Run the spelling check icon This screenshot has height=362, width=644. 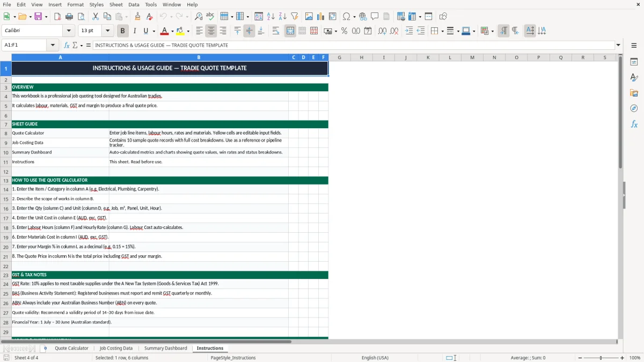coord(210,17)
